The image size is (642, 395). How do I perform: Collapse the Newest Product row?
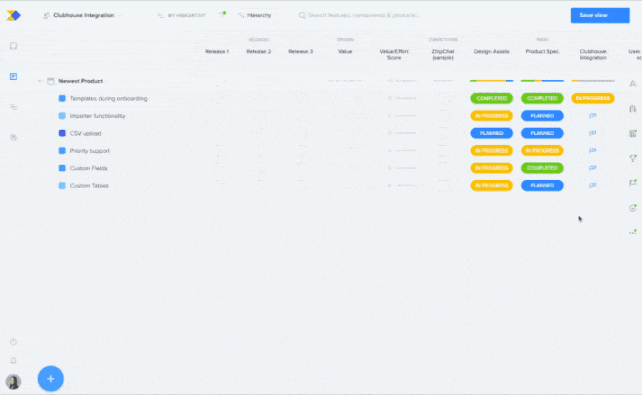coord(40,81)
